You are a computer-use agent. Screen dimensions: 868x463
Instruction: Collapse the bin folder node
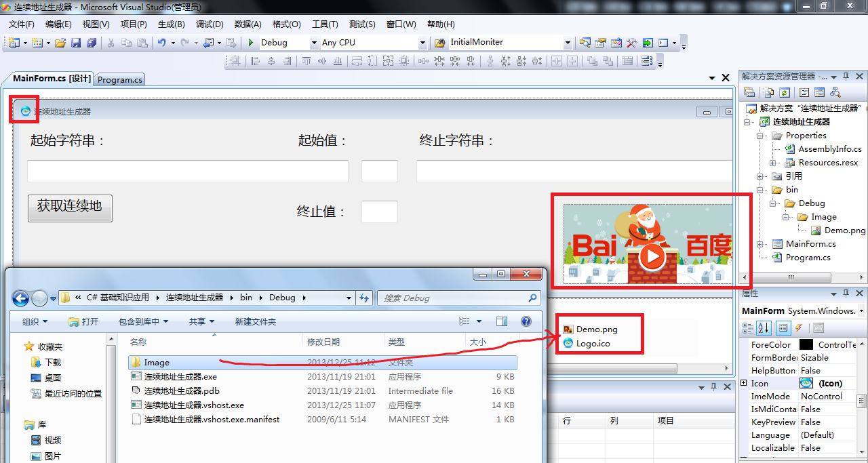point(760,190)
